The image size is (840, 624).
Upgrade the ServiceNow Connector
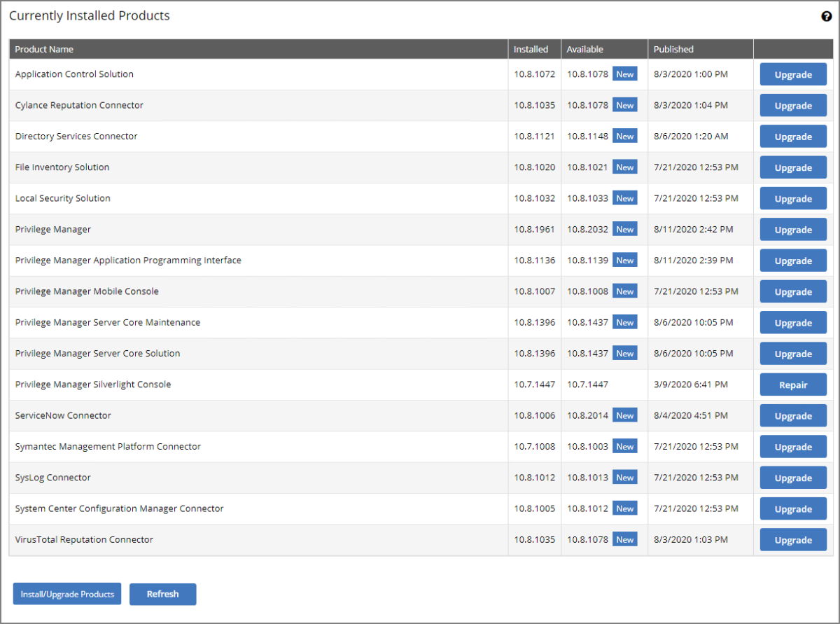[792, 416]
